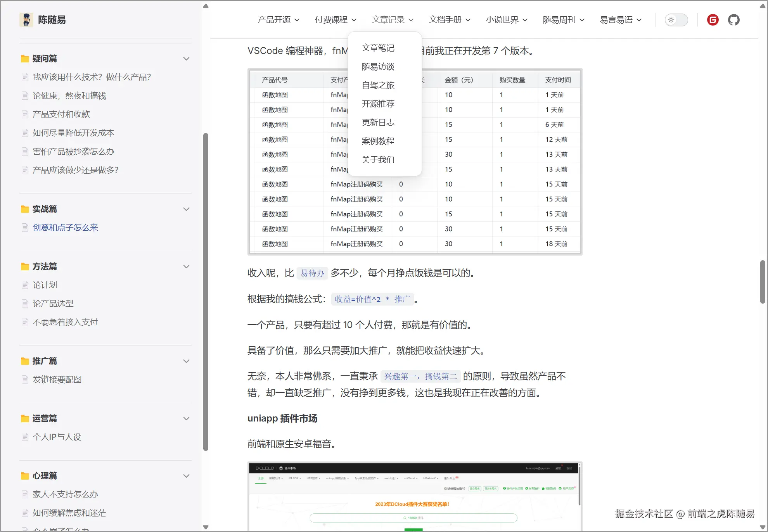Click the folder icon beside 心理篇
This screenshot has width=768, height=532.
click(x=24, y=475)
